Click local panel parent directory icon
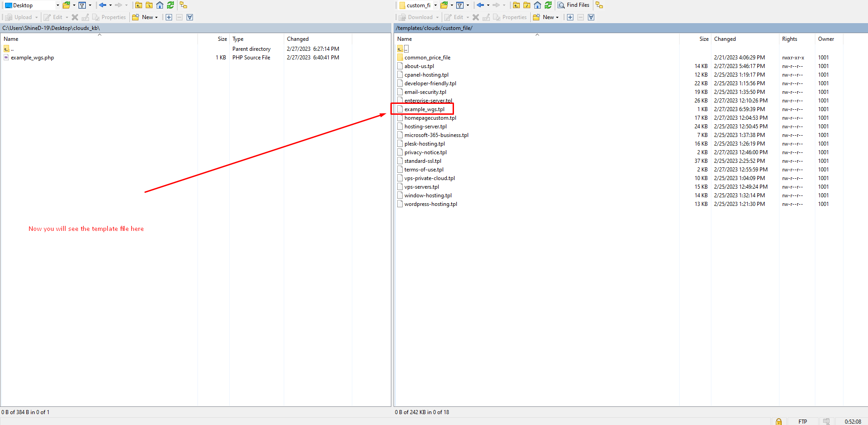The image size is (868, 425). [138, 5]
